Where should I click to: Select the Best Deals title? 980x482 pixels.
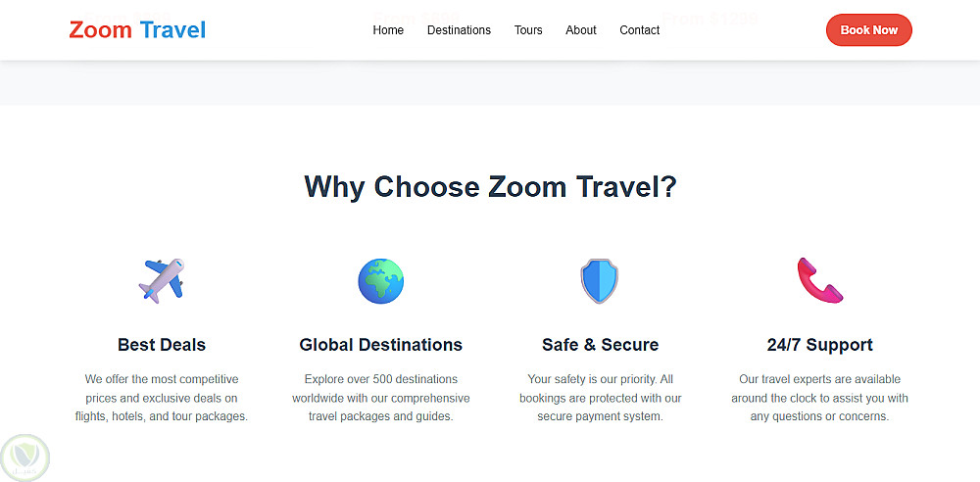click(x=162, y=345)
